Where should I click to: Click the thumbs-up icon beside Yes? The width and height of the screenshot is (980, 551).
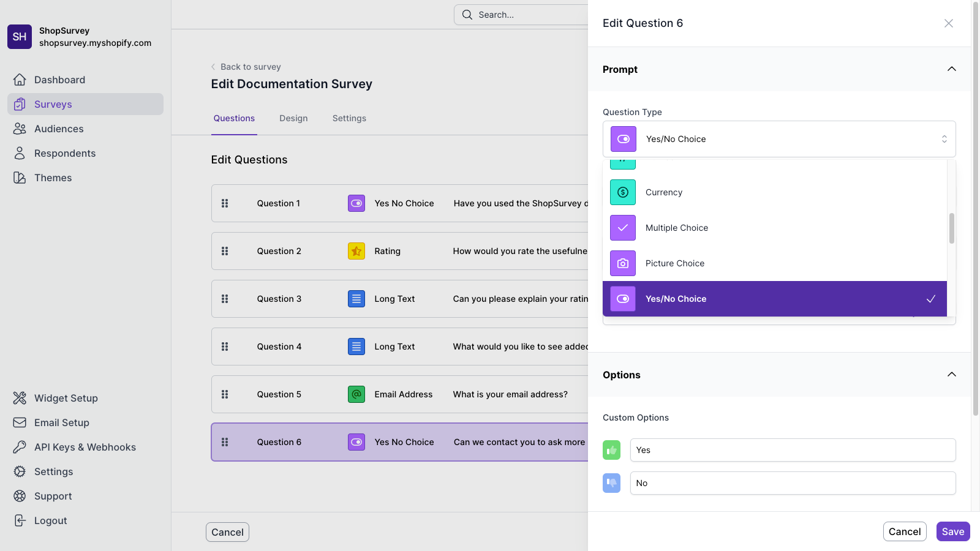pos(611,450)
